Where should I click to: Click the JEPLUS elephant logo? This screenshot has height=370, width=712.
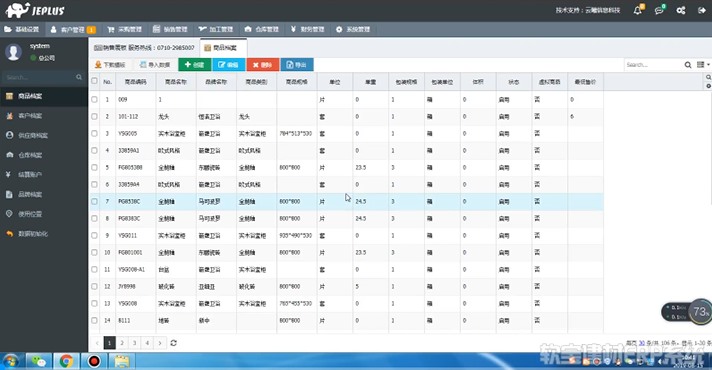tap(35, 10)
